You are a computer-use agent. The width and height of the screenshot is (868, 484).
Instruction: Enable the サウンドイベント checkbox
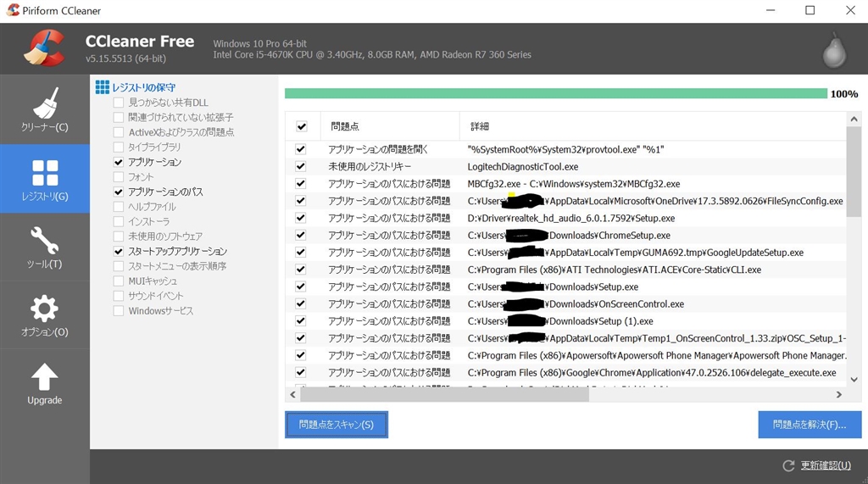[119, 297]
